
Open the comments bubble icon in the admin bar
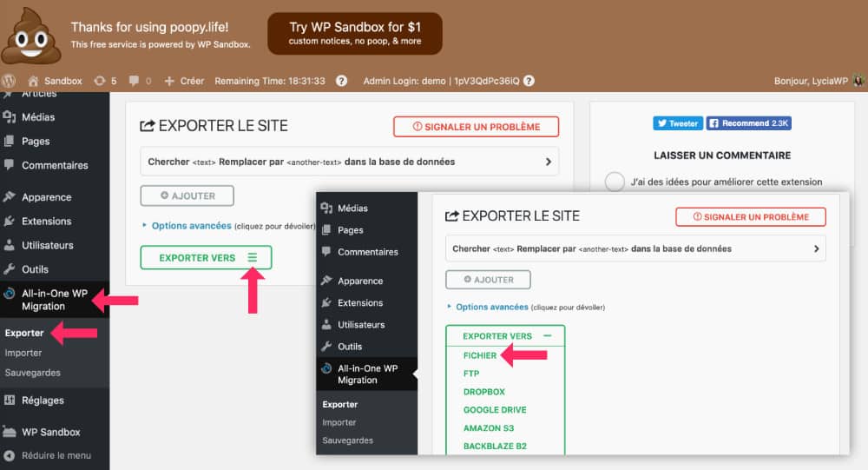(134, 81)
